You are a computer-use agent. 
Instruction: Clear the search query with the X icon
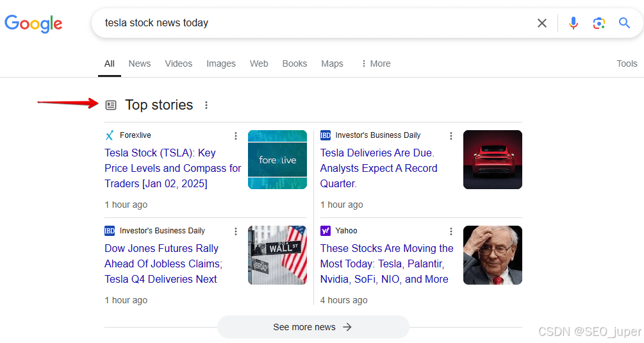542,23
